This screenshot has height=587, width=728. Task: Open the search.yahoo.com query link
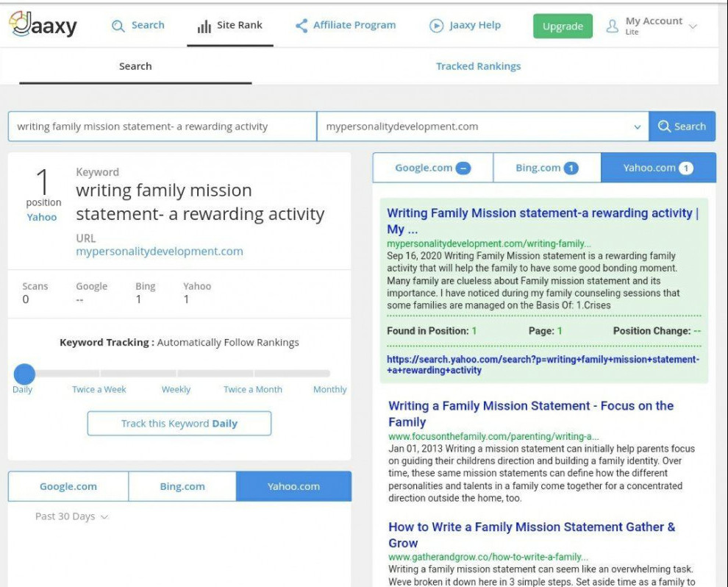click(543, 365)
